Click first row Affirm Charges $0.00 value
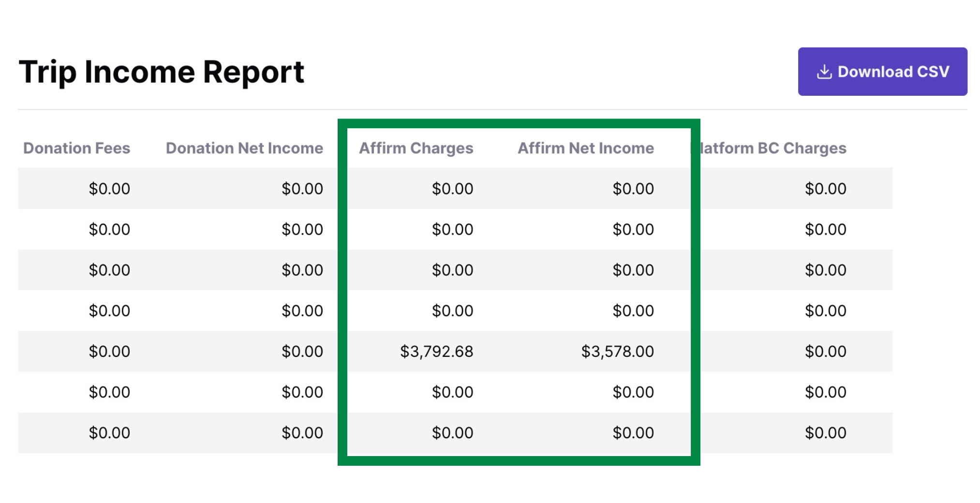 click(x=453, y=189)
